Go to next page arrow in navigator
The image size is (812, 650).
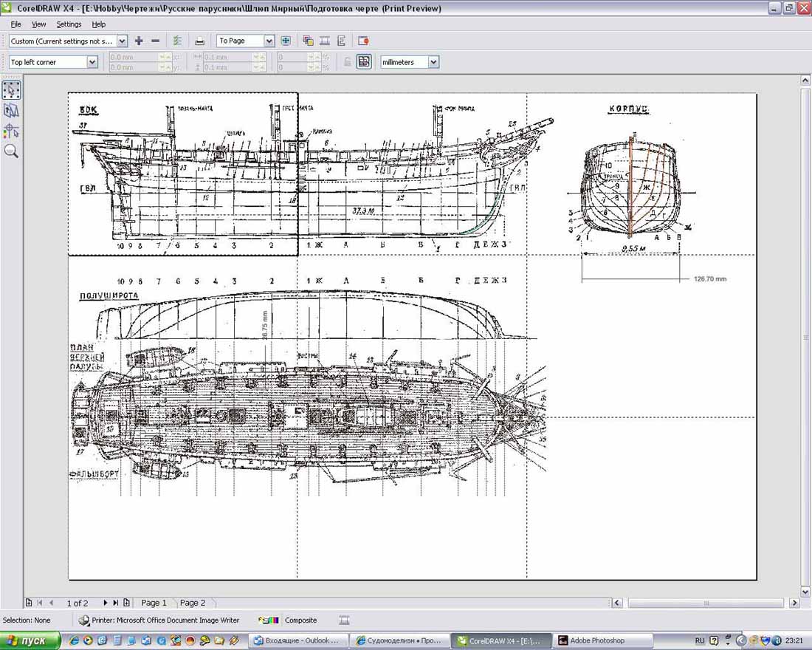[x=106, y=603]
